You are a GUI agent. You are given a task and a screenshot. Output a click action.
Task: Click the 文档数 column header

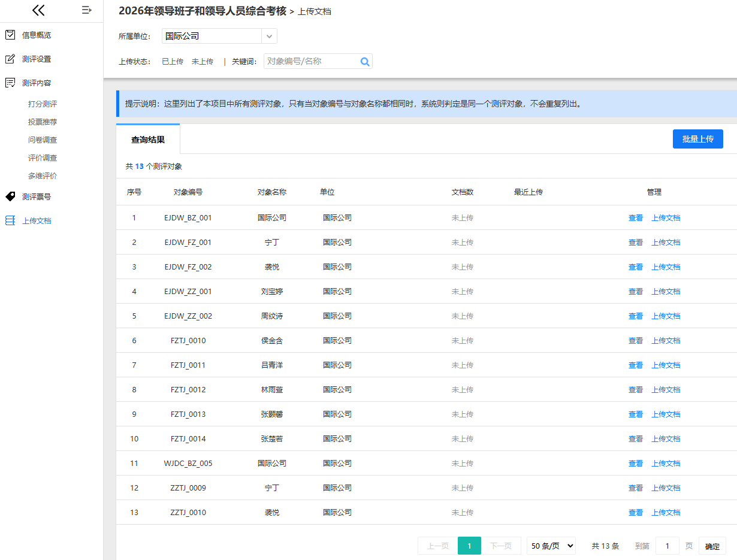pos(463,192)
